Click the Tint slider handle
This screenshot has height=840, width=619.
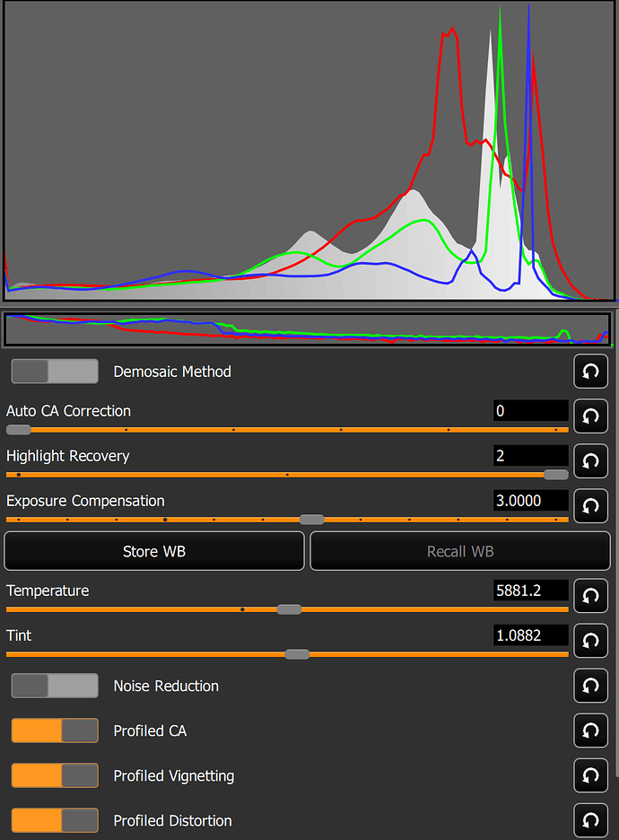[297, 654]
